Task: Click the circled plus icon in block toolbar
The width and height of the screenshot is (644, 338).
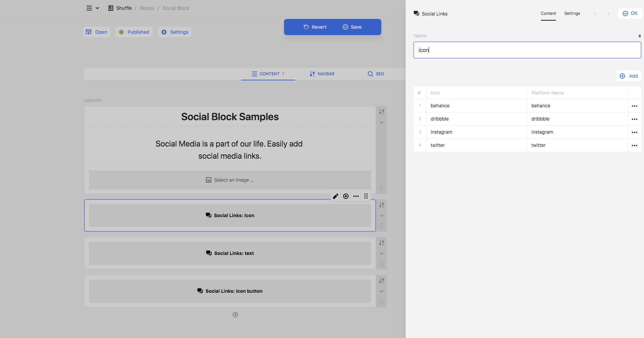Action: (346, 196)
